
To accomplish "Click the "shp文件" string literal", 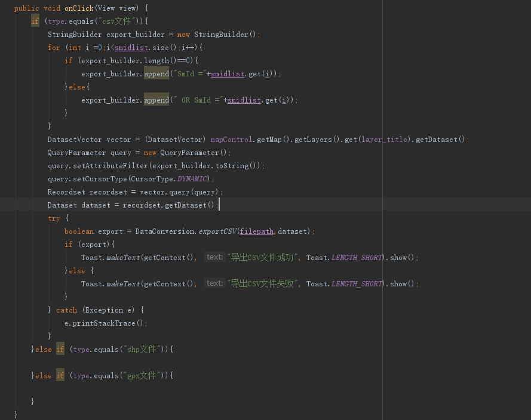I will [141, 350].
